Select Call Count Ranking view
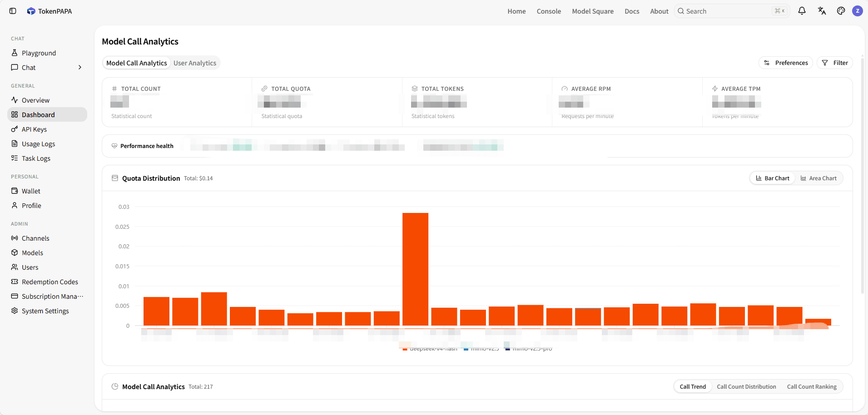 click(x=812, y=386)
